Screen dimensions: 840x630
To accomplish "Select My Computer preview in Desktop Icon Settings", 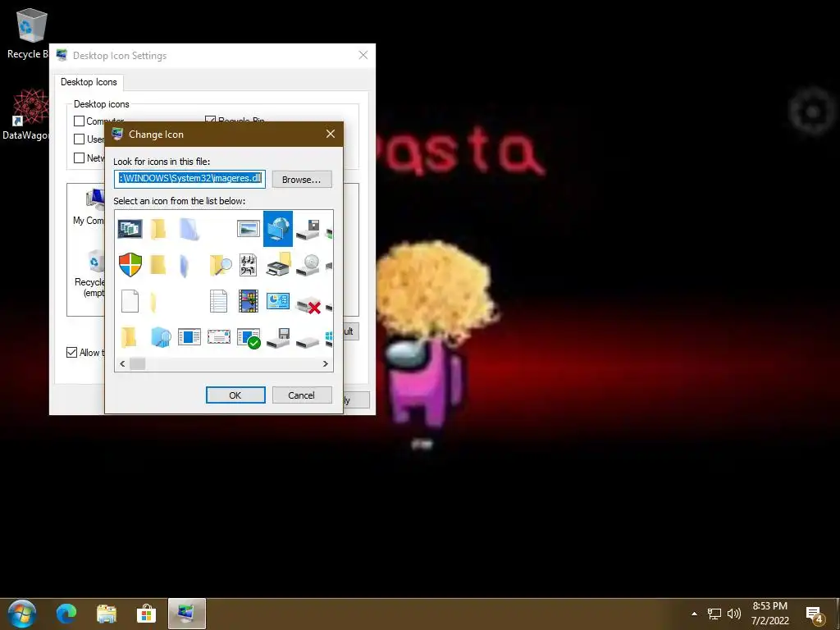I will [89, 208].
